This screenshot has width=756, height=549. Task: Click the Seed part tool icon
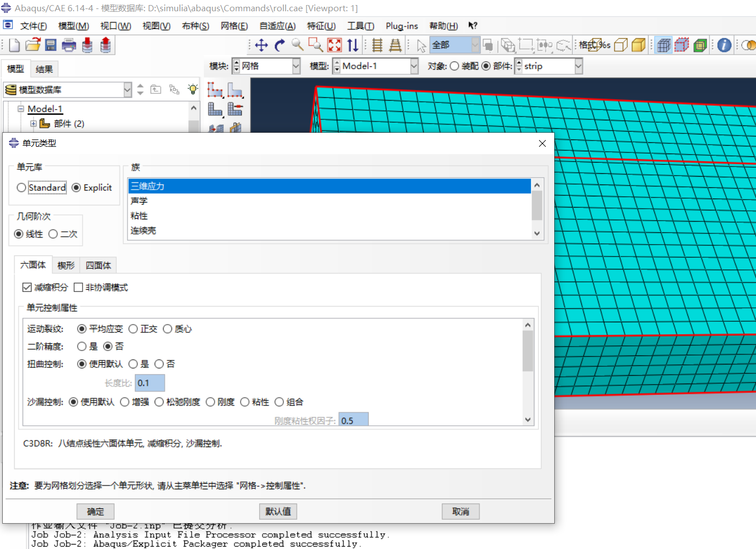point(215,90)
